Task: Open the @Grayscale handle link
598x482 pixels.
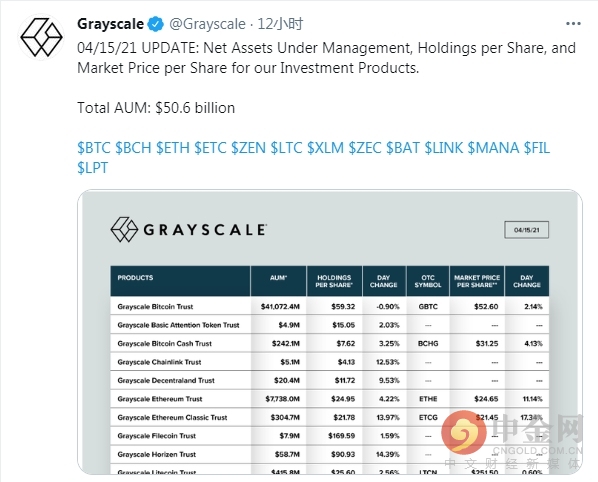Action: pyautogui.click(x=207, y=24)
